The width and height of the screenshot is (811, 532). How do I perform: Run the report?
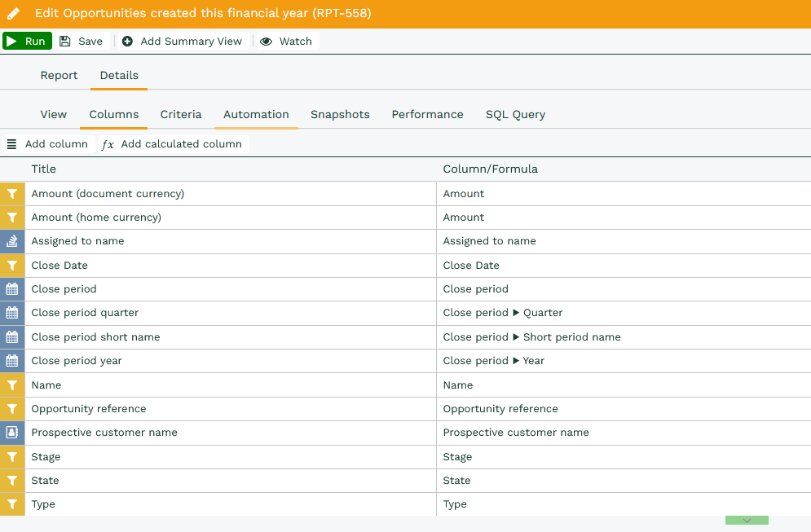point(27,42)
